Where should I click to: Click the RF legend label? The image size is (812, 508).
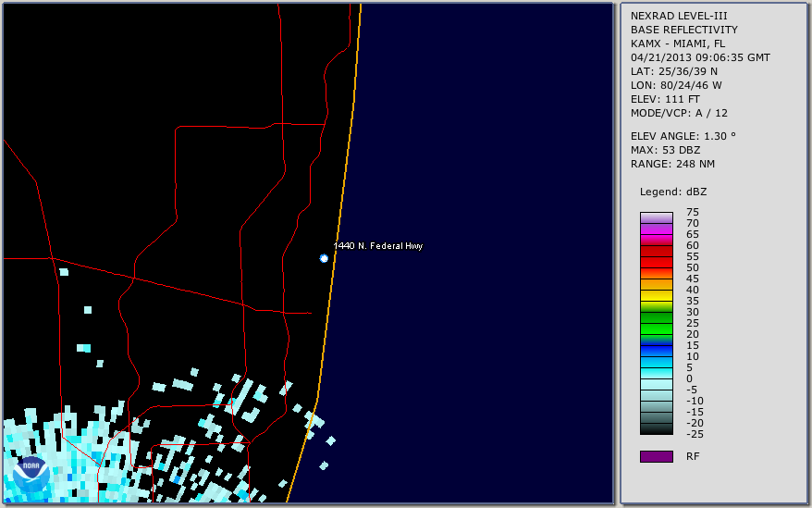(x=693, y=456)
